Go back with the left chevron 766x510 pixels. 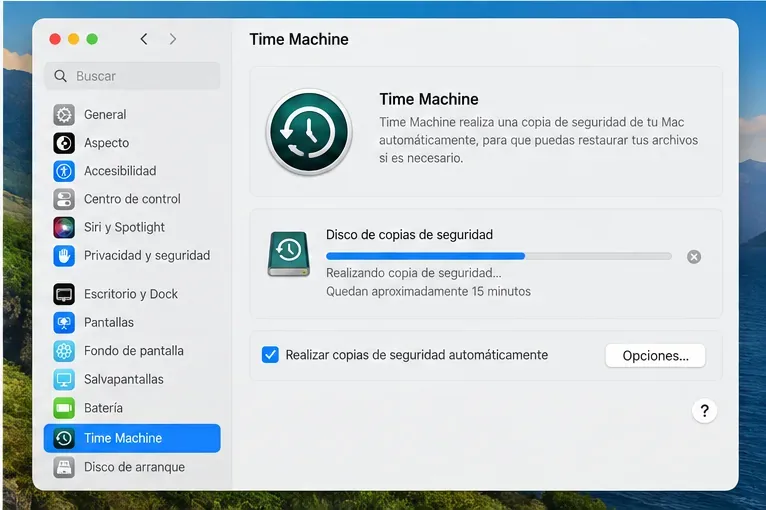coord(144,39)
